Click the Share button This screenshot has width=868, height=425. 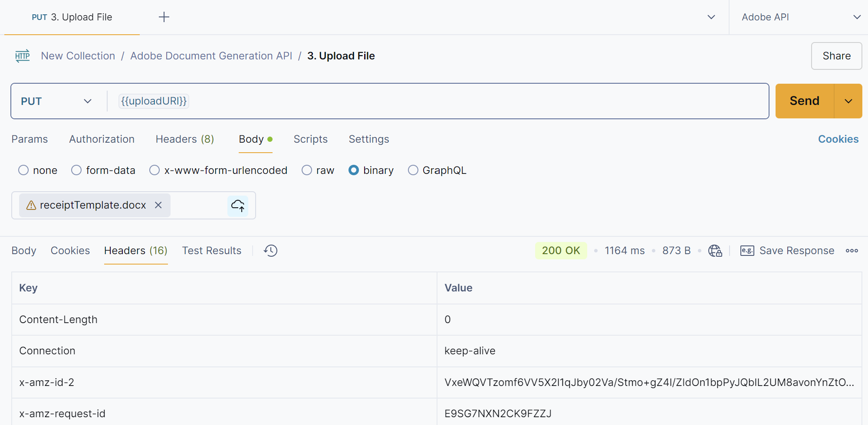[836, 56]
